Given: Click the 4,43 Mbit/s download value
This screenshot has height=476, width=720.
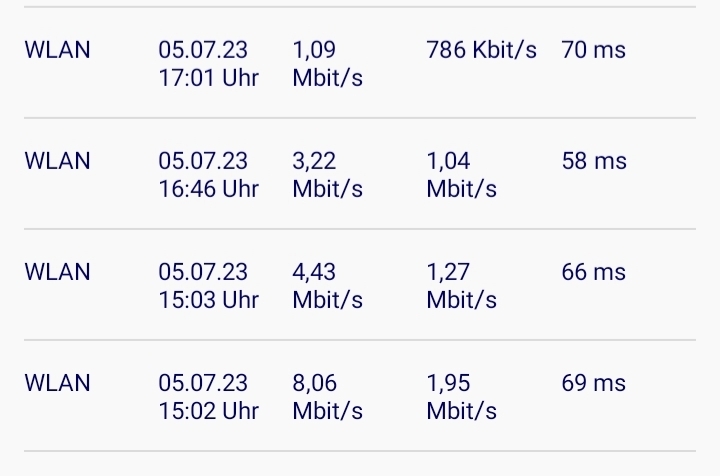Looking at the screenshot, I should coord(327,286).
